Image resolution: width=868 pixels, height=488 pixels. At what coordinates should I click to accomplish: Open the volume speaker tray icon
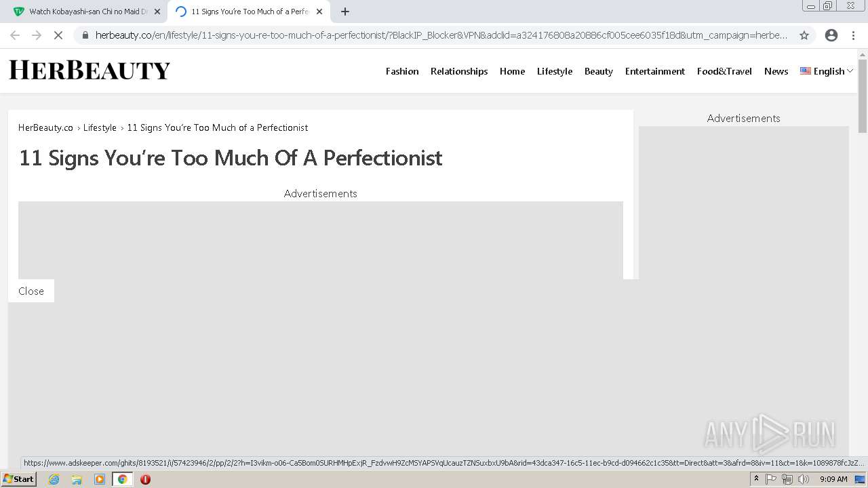pos(804,479)
